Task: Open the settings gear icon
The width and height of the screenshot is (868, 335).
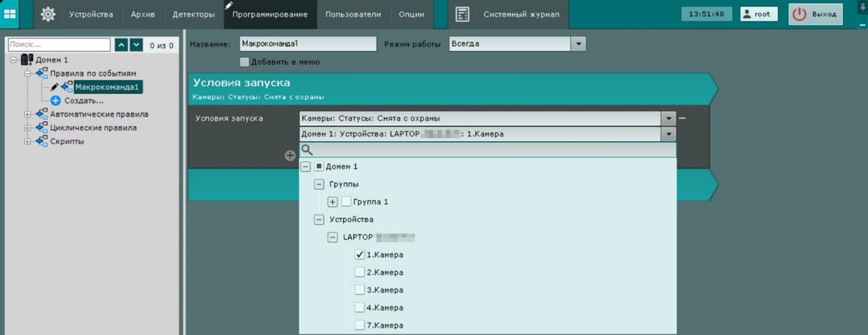Action: pyautogui.click(x=48, y=14)
